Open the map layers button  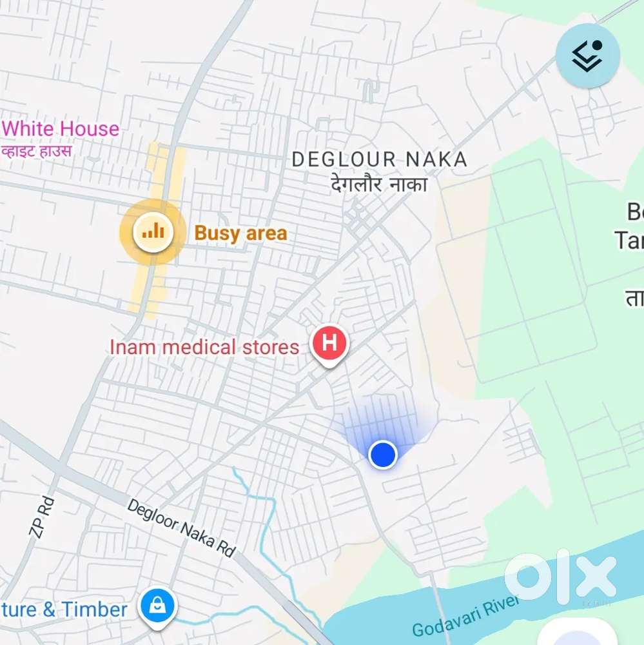pos(588,55)
